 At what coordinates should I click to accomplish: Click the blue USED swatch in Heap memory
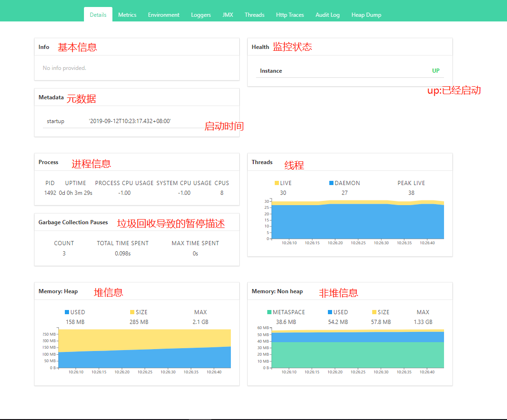click(67, 312)
